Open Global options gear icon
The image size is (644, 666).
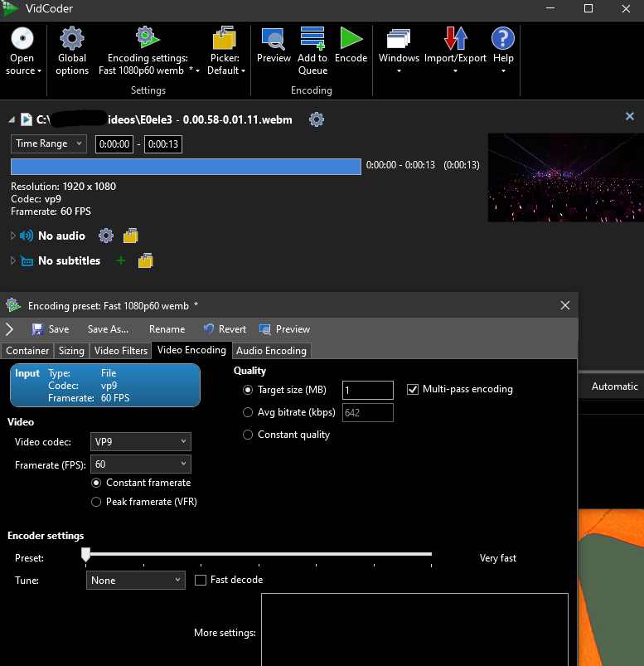tap(72, 38)
